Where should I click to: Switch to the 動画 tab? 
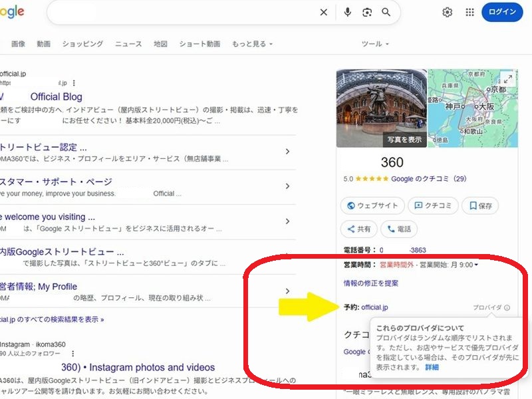point(43,44)
